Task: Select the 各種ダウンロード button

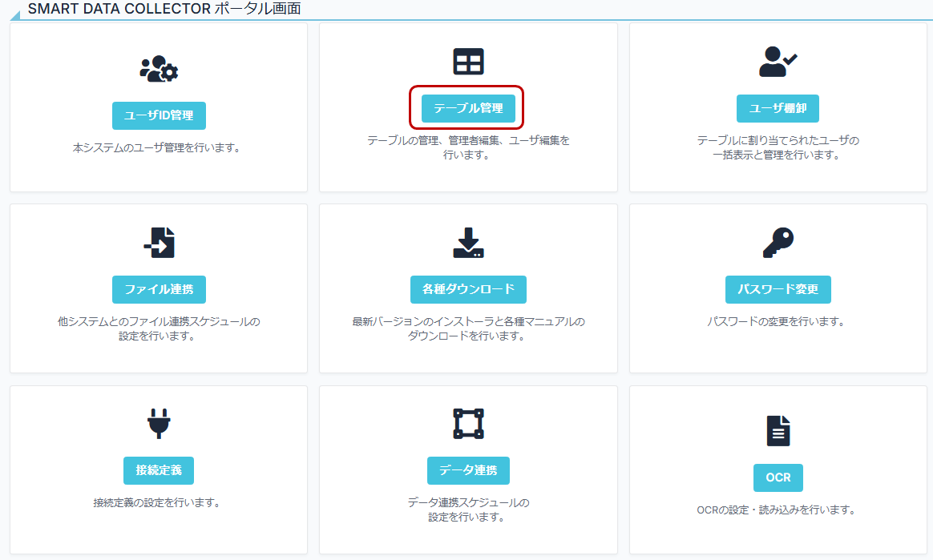Action: tap(468, 289)
